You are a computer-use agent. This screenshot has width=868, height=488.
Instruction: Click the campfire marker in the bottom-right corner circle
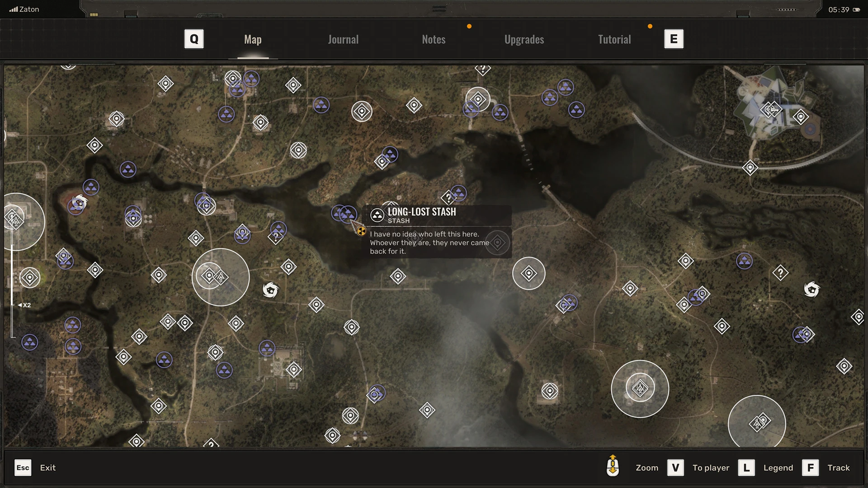point(756,424)
